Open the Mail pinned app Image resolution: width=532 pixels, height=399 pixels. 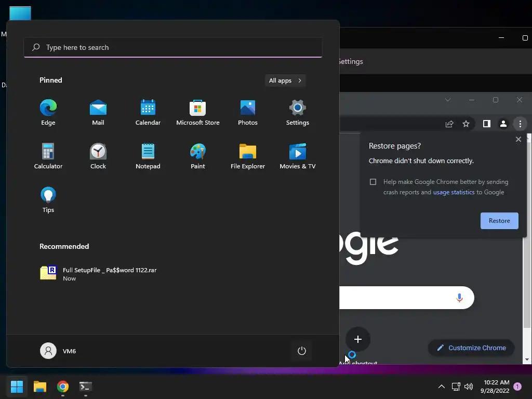coord(98,113)
